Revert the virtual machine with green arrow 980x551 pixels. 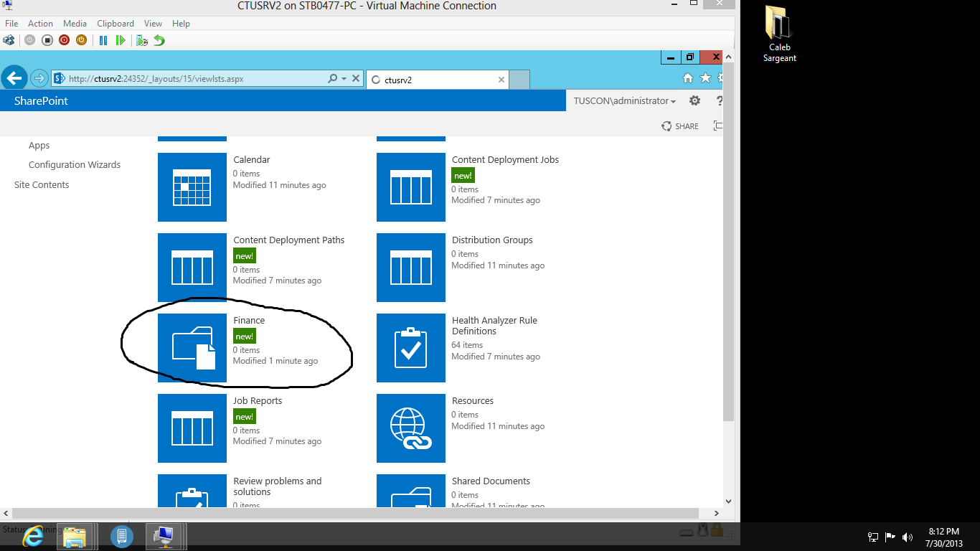[x=159, y=40]
